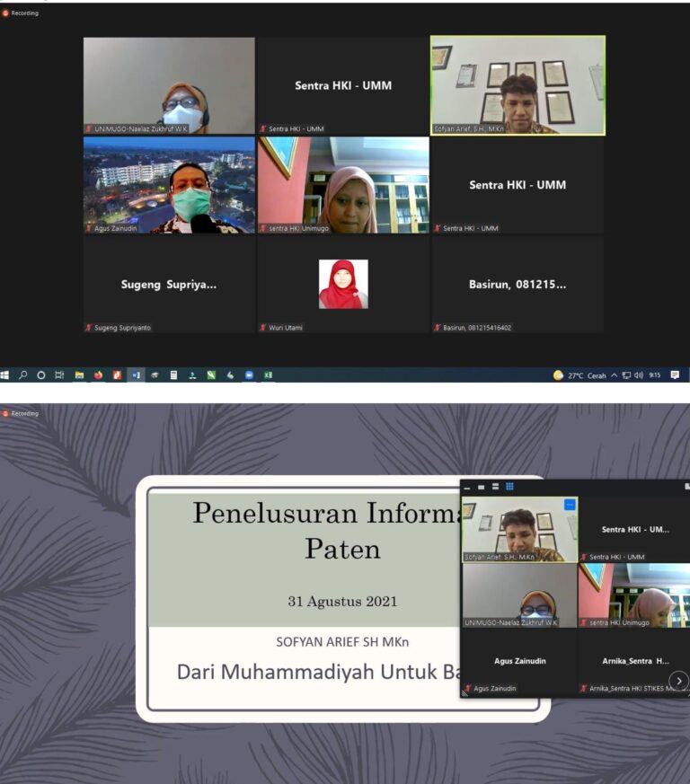Click muted mic icon beside Wuri Utami
This screenshot has height=784, width=690.
pyautogui.click(x=262, y=328)
